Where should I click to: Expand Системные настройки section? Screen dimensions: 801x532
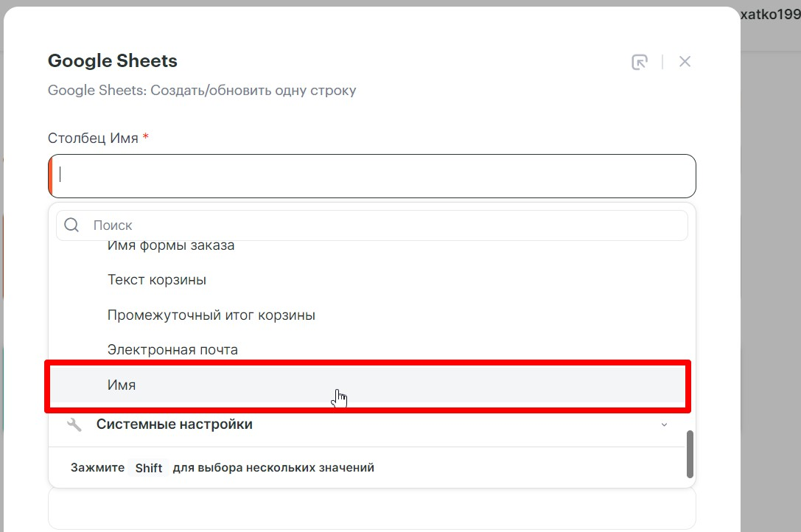[367, 424]
